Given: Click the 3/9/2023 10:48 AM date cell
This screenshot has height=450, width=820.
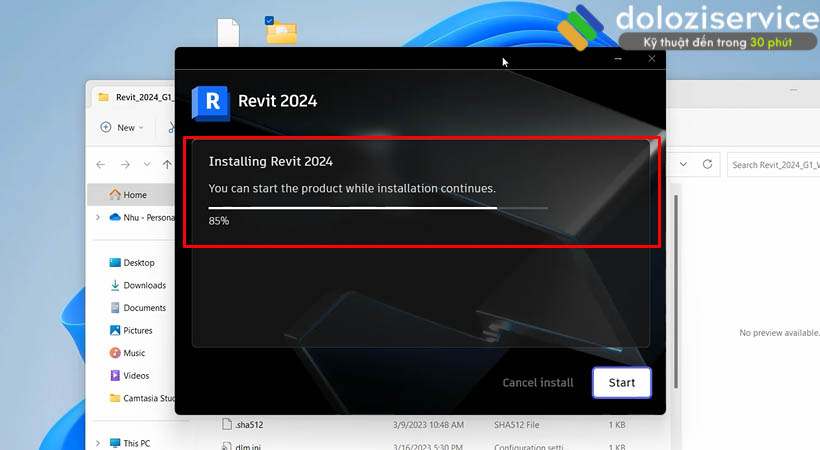Looking at the screenshot, I should pos(428,425).
